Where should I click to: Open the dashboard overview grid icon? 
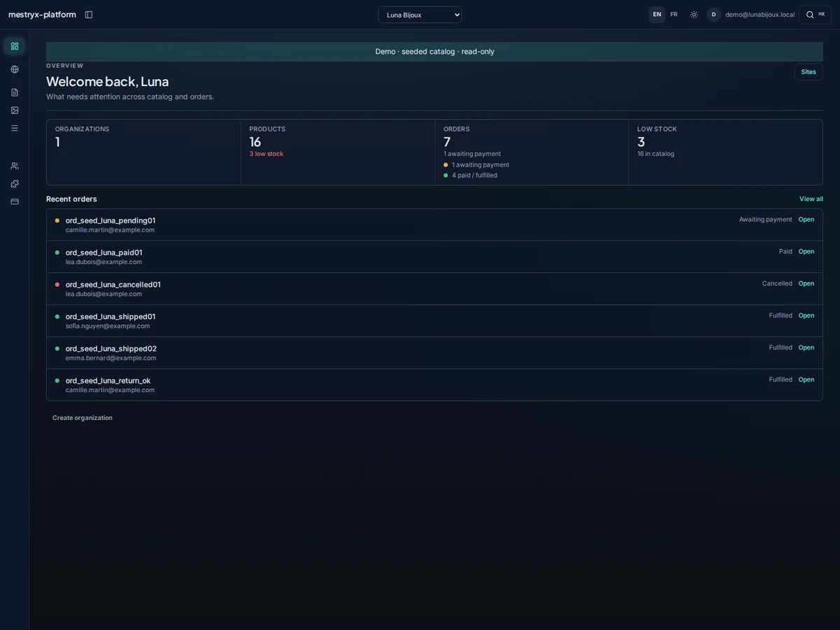(x=15, y=46)
